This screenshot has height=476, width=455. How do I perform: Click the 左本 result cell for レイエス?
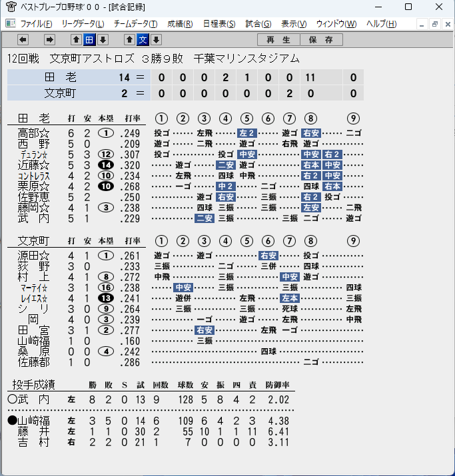290,298
